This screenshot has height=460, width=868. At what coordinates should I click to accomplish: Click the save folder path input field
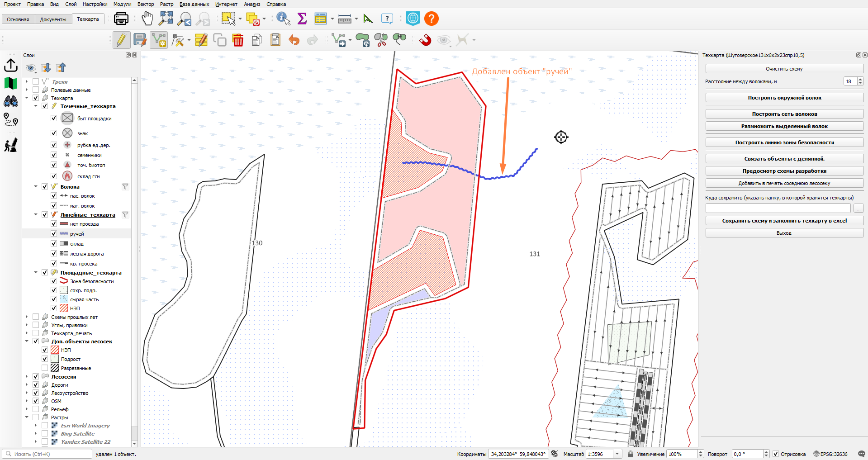coord(778,209)
